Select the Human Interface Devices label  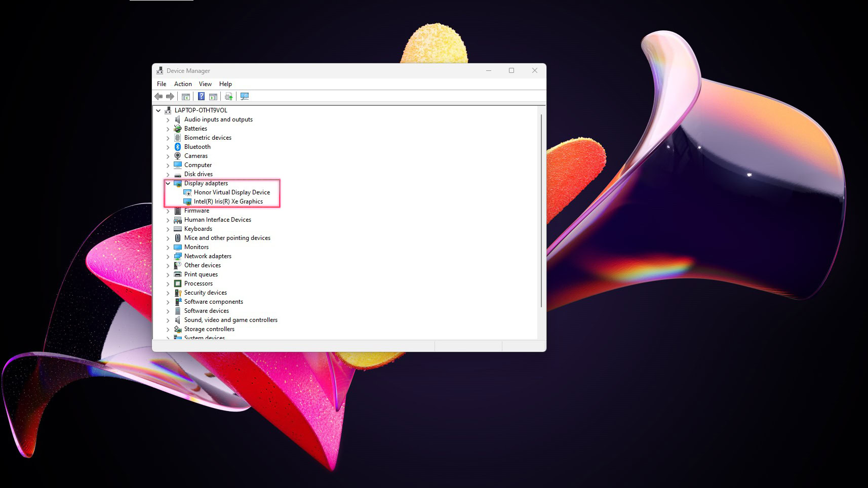coord(218,220)
